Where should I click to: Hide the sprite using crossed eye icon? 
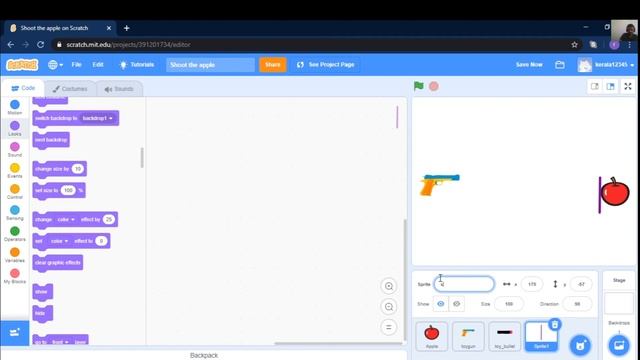point(456,304)
